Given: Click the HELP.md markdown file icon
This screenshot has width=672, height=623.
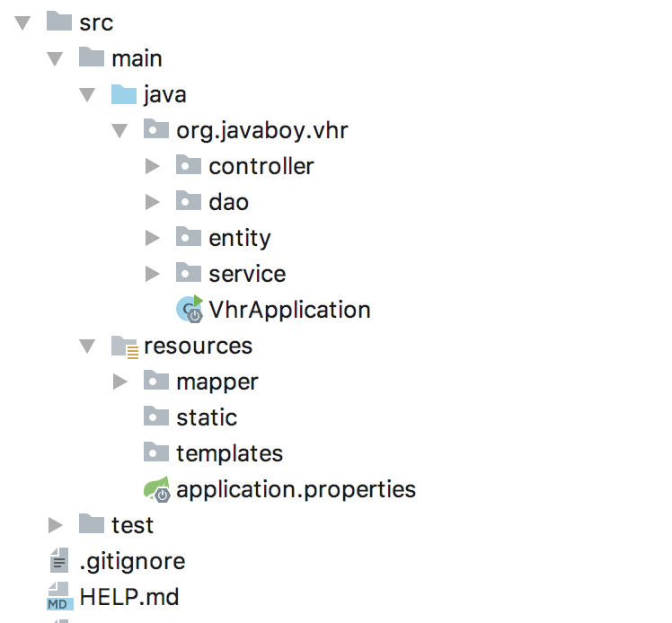Looking at the screenshot, I should pyautogui.click(x=59, y=595).
